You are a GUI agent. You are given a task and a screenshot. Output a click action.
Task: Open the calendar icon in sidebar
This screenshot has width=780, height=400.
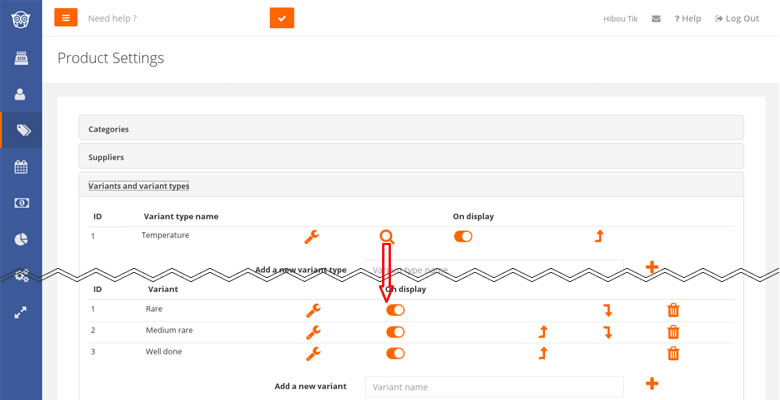(x=21, y=167)
